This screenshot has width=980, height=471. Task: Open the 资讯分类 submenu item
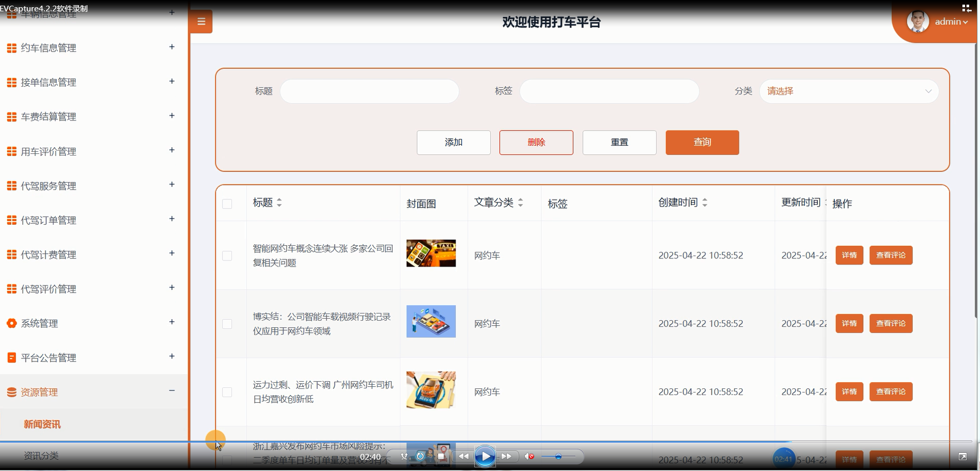[x=41, y=456]
